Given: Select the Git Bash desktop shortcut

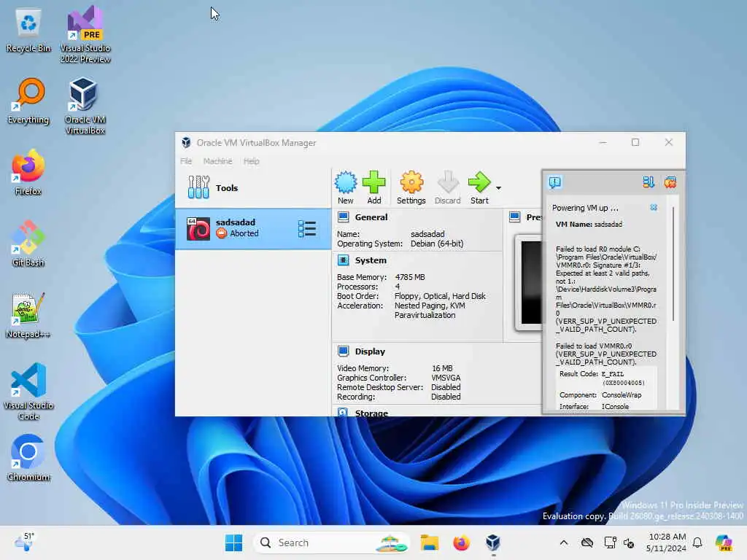Looking at the screenshot, I should 28,244.
